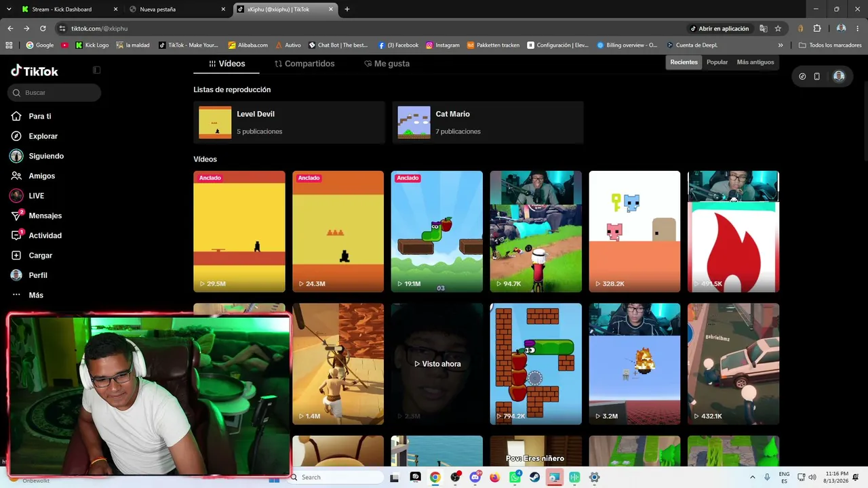Switch to the Compartidos tab

point(304,64)
